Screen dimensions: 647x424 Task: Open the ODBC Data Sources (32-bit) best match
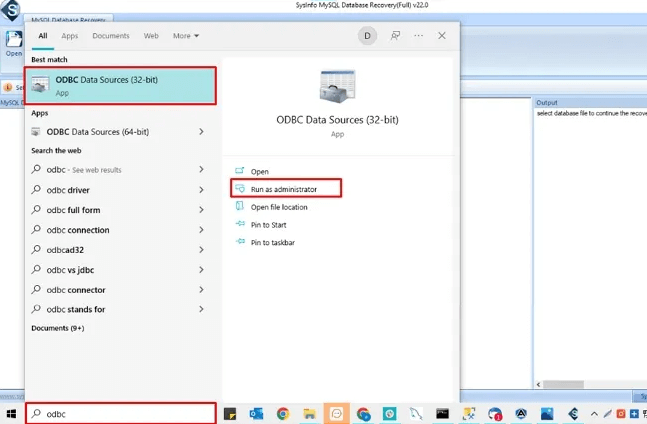120,85
